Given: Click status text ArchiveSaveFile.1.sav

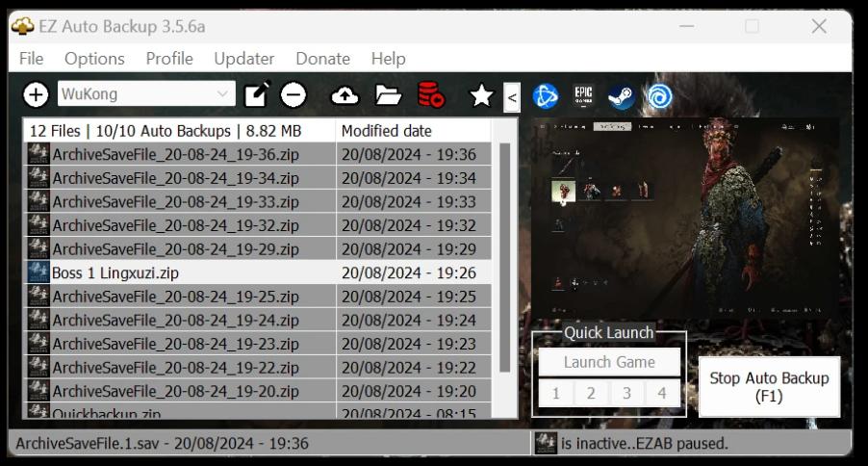Looking at the screenshot, I should [x=87, y=443].
